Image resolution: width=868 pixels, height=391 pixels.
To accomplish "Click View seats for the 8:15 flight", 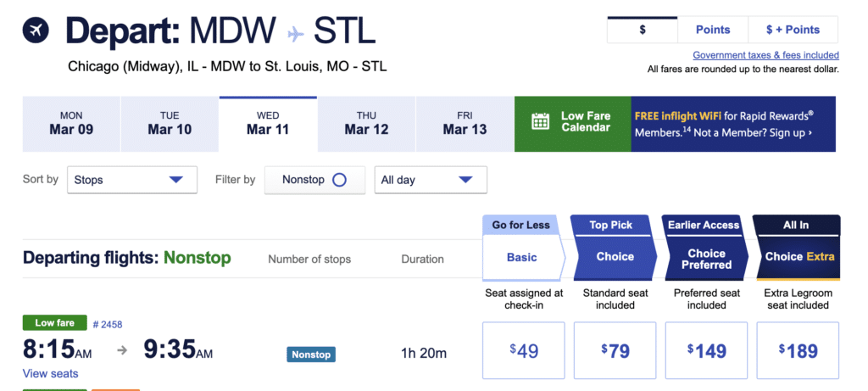I will coord(51,374).
